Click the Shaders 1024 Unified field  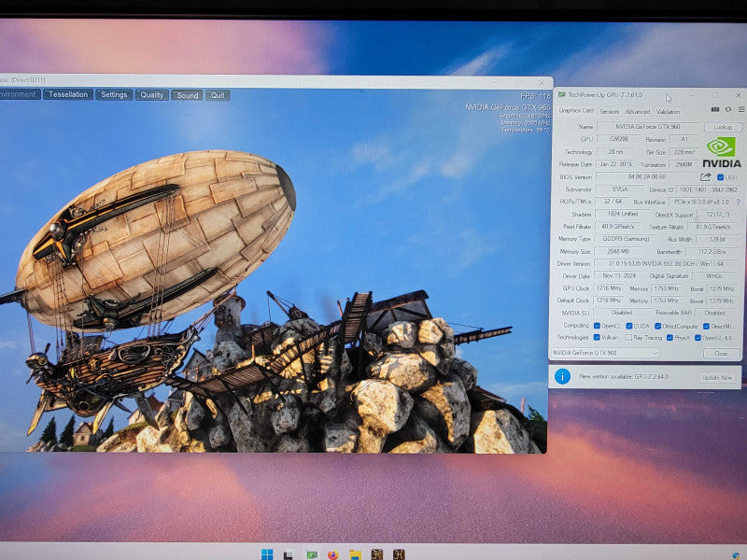[622, 215]
